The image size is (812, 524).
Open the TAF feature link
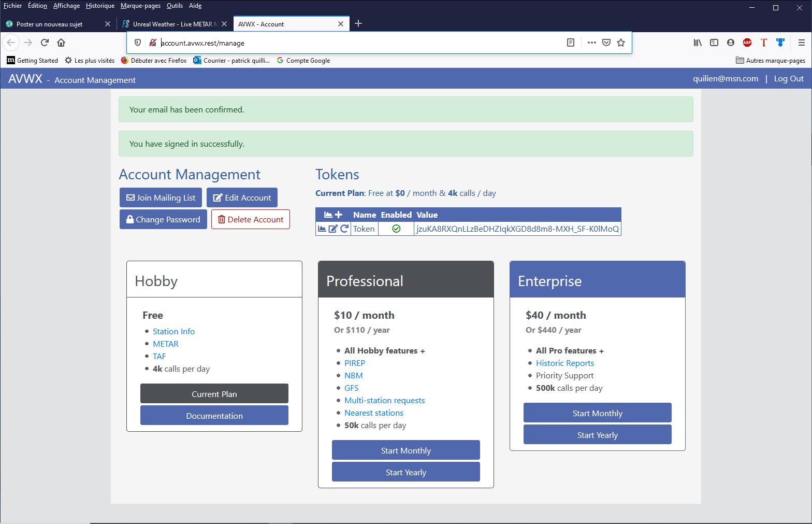[x=159, y=356]
